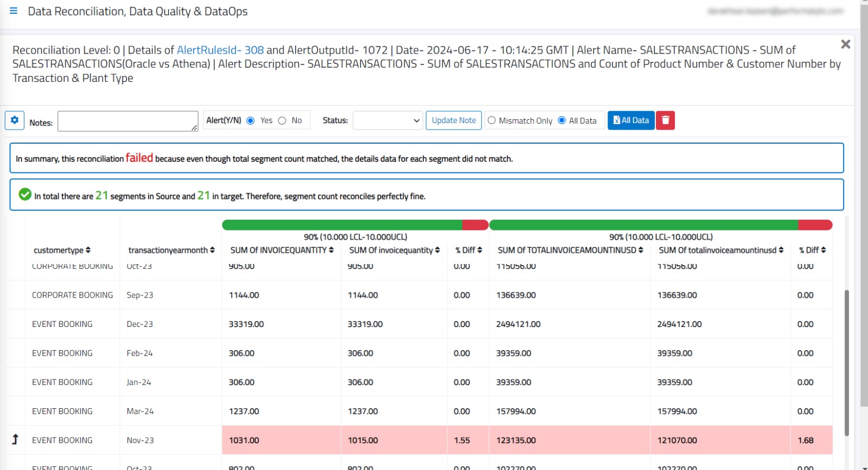868x470 pixels.
Task: Click the gear settings icon beside Notes
Action: (15, 120)
